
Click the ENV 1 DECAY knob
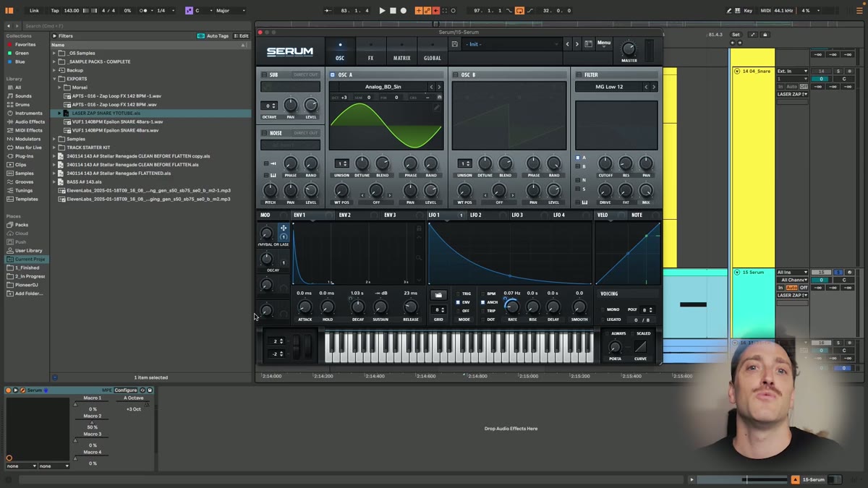click(357, 307)
